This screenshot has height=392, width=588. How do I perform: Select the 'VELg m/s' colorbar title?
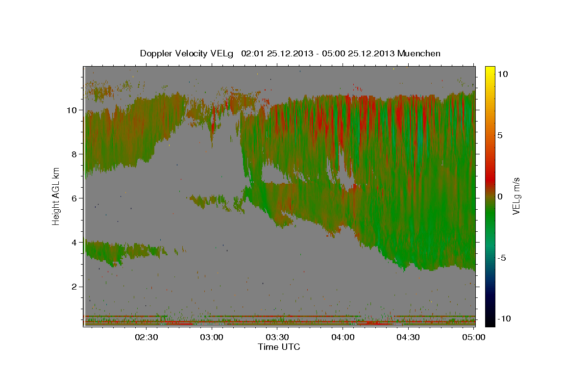click(516, 196)
